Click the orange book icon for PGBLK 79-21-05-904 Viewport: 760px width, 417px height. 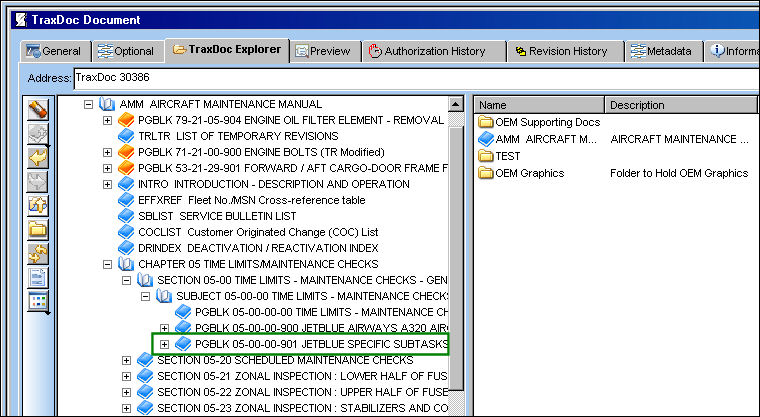(x=126, y=120)
